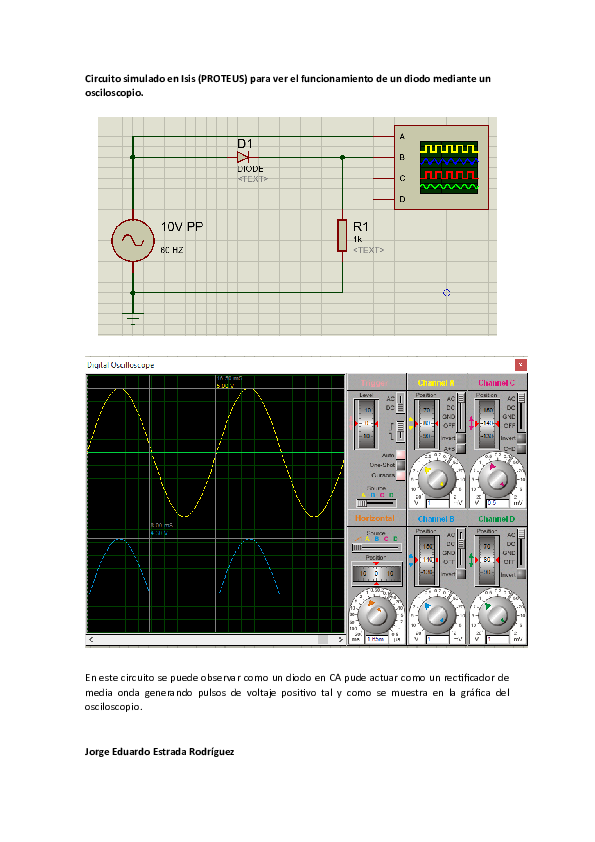Click oscilloscope pin A label
The image size is (595, 842).
click(402, 137)
